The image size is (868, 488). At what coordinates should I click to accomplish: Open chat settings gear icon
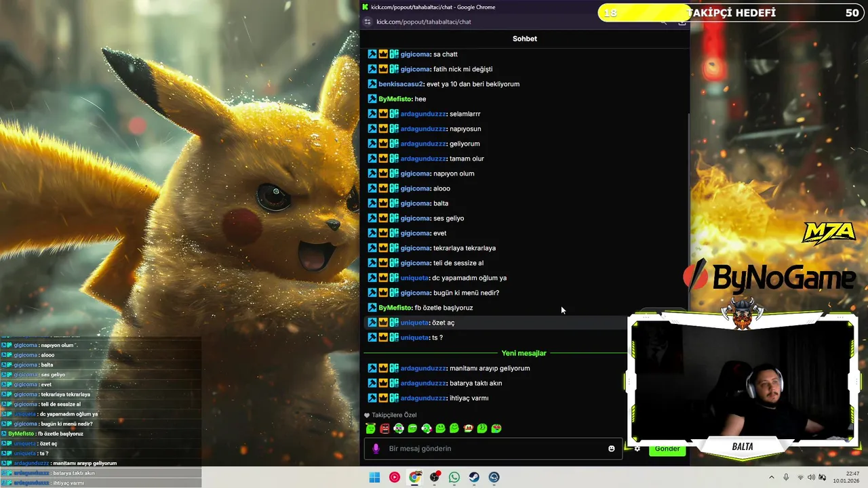click(x=637, y=449)
